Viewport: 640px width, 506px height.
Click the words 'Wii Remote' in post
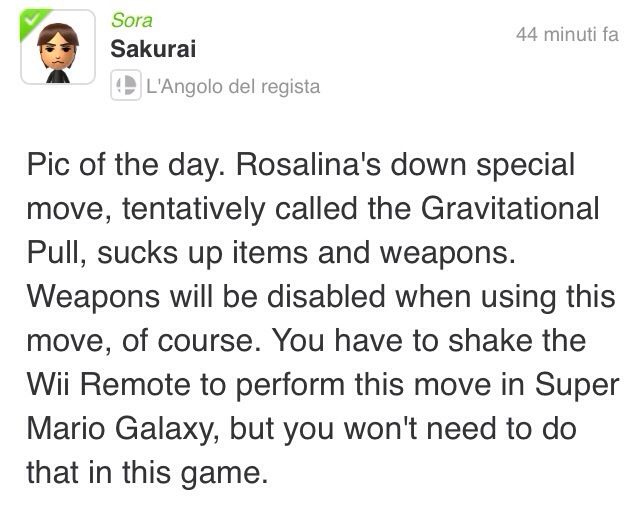tap(109, 385)
